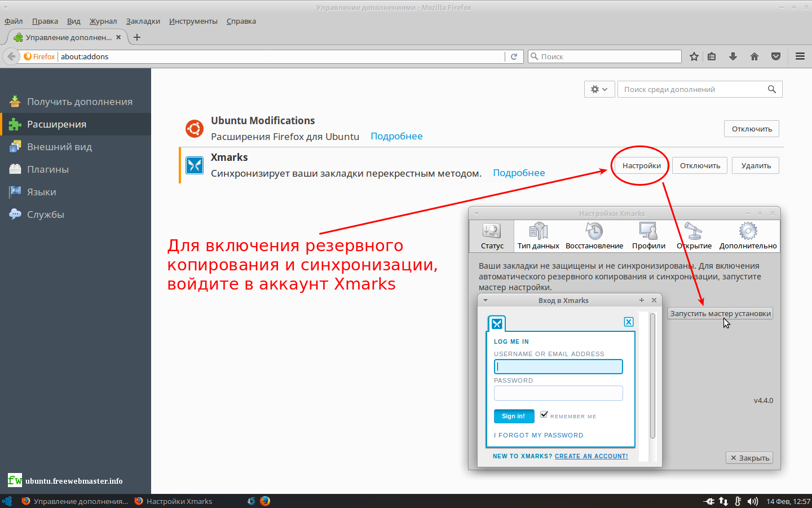Viewport: 812px width, 508px height.
Task: Click the volume icon in system tray
Action: coord(753,501)
